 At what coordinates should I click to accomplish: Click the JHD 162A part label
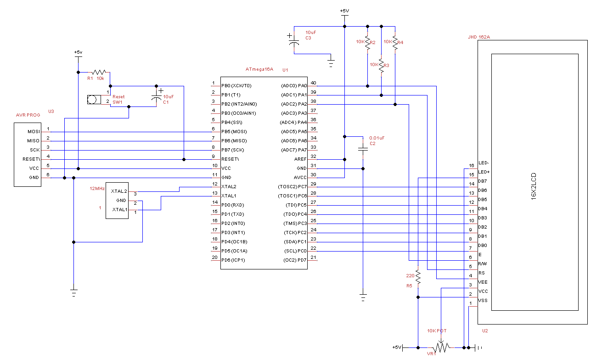point(478,37)
